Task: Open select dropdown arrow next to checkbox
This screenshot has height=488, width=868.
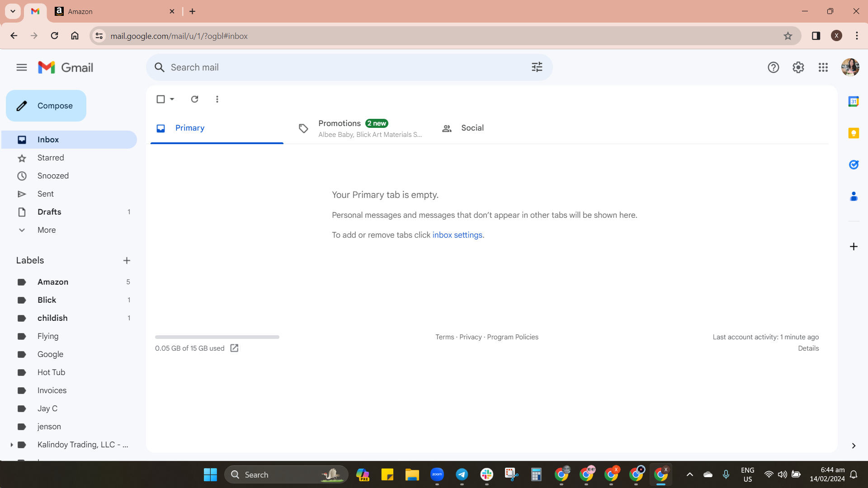Action: tap(172, 99)
